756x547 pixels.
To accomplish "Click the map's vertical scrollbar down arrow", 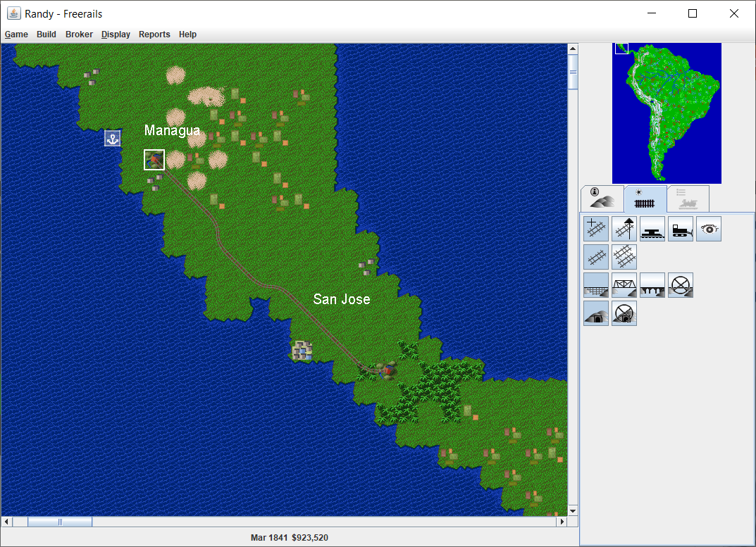I will click(x=573, y=511).
